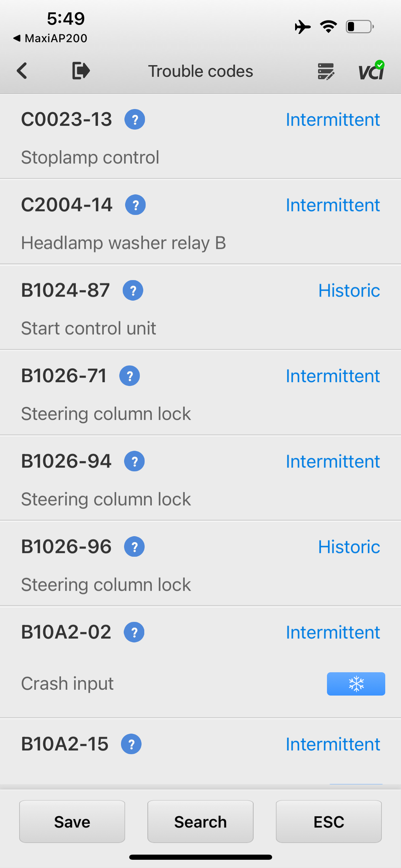Image resolution: width=401 pixels, height=868 pixels.
Task: Open help for B10A2-02 code
Action: [x=134, y=632]
